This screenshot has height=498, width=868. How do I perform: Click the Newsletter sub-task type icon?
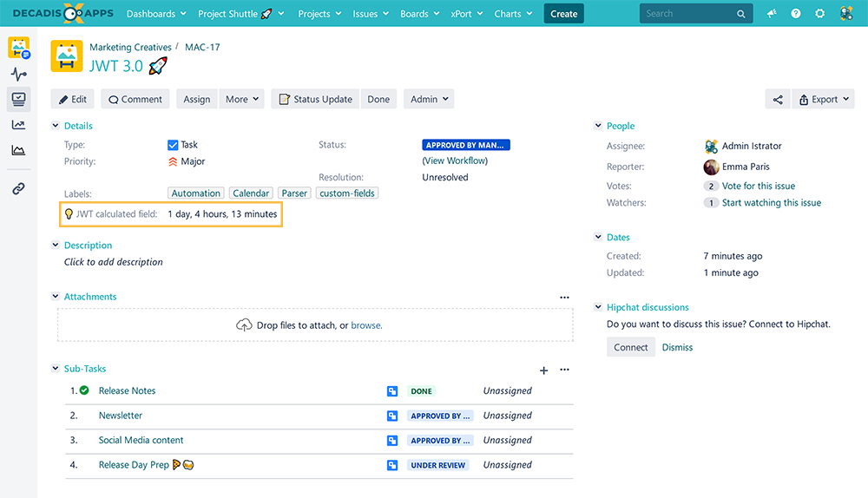(392, 416)
